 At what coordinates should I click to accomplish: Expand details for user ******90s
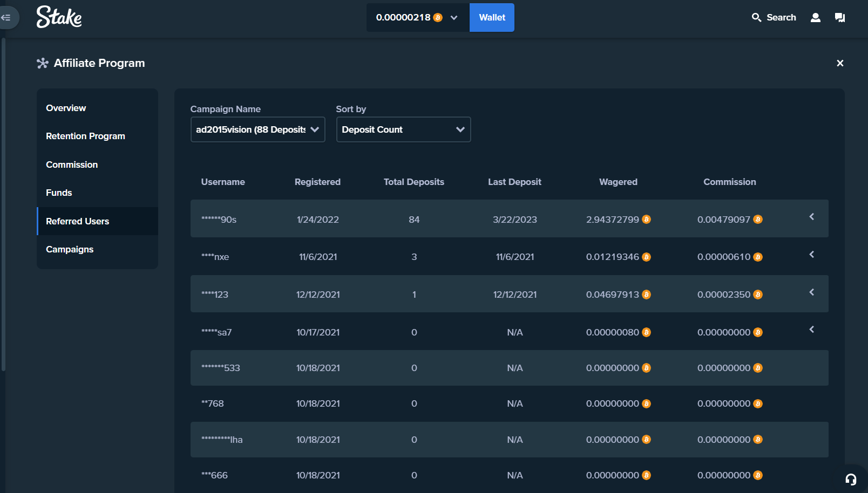(x=811, y=217)
